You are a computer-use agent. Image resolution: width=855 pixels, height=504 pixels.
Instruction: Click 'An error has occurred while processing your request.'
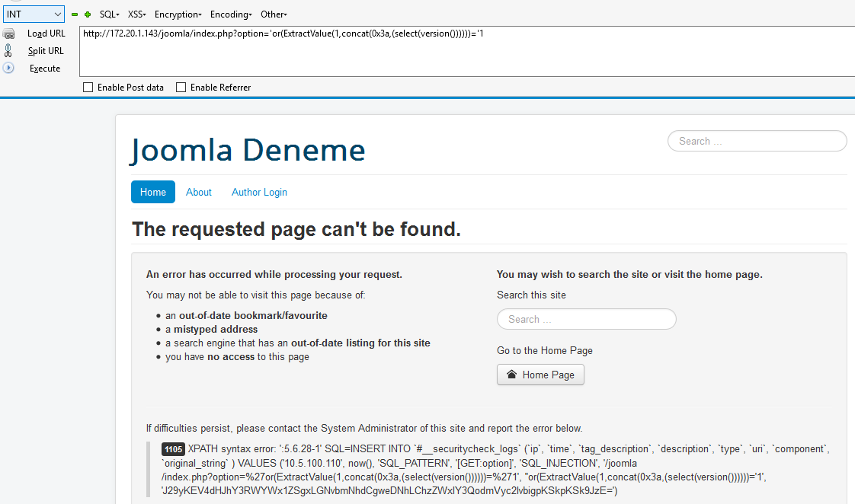pos(274,275)
